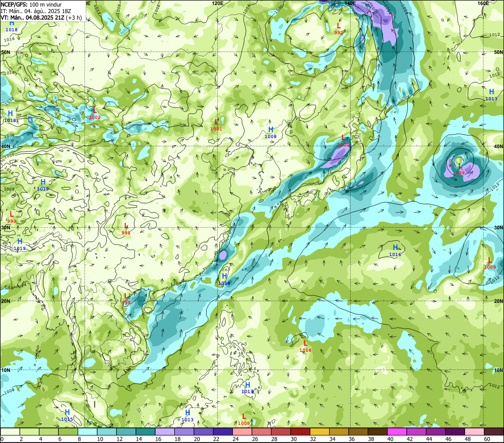Viewport: 504px width, 443px height.
Task: Click the L 1009 low pressure label
Action: pyautogui.click(x=489, y=263)
